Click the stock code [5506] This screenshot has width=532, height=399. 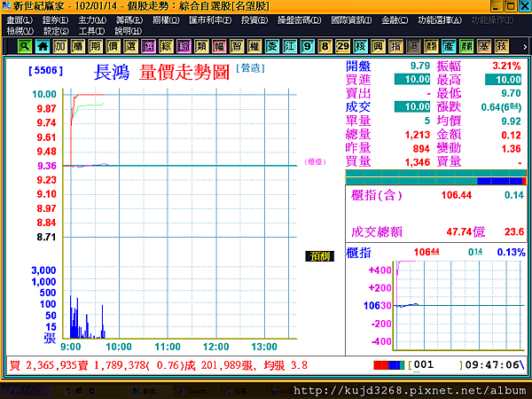click(x=46, y=71)
